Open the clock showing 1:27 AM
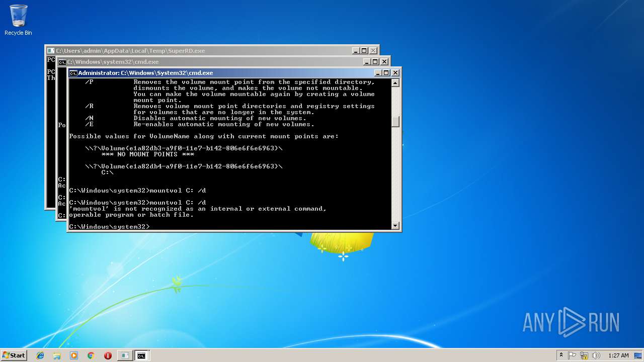Screen dimensions: 644x362 pyautogui.click(x=618, y=355)
